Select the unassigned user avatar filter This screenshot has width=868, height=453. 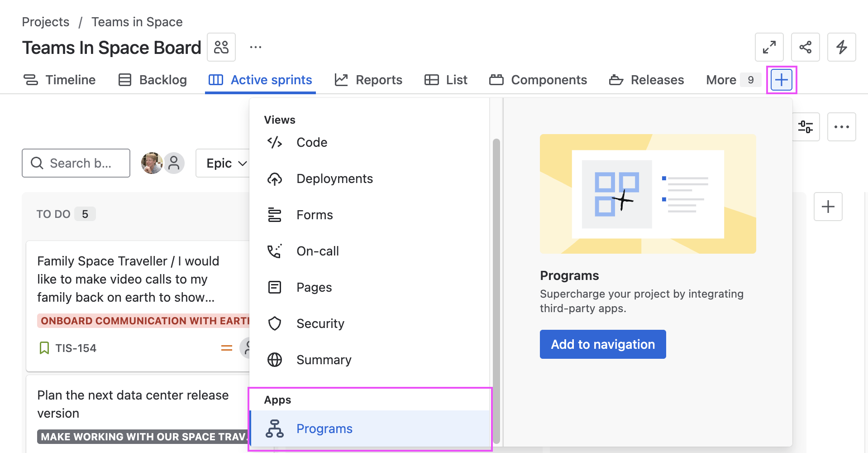pyautogui.click(x=174, y=163)
